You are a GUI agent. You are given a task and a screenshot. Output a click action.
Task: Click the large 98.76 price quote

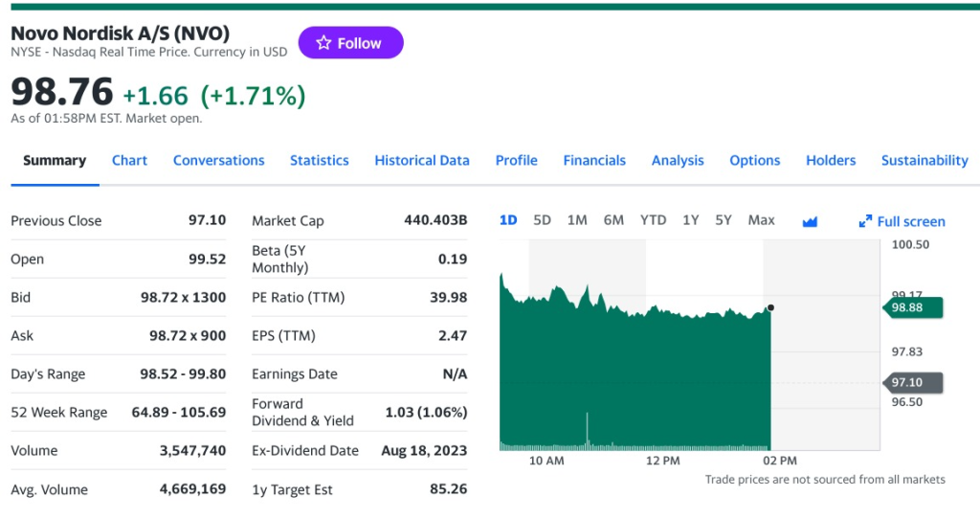[62, 91]
